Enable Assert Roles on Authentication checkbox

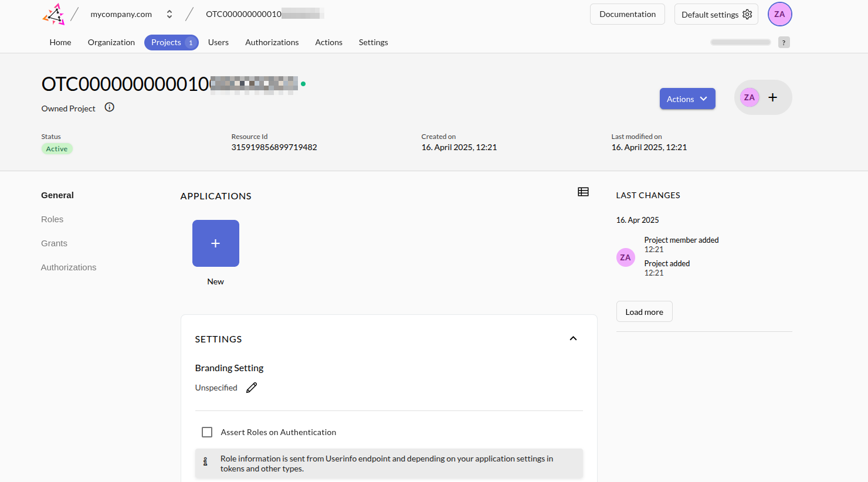point(207,432)
